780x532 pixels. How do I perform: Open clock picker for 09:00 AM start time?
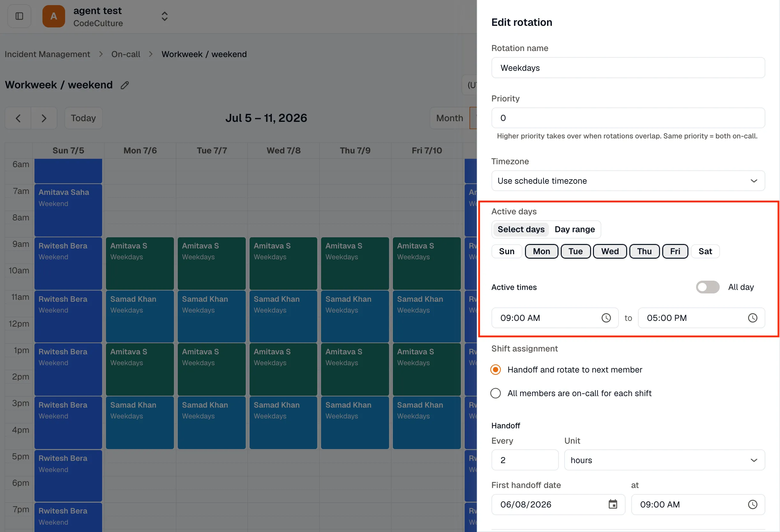[606, 318]
